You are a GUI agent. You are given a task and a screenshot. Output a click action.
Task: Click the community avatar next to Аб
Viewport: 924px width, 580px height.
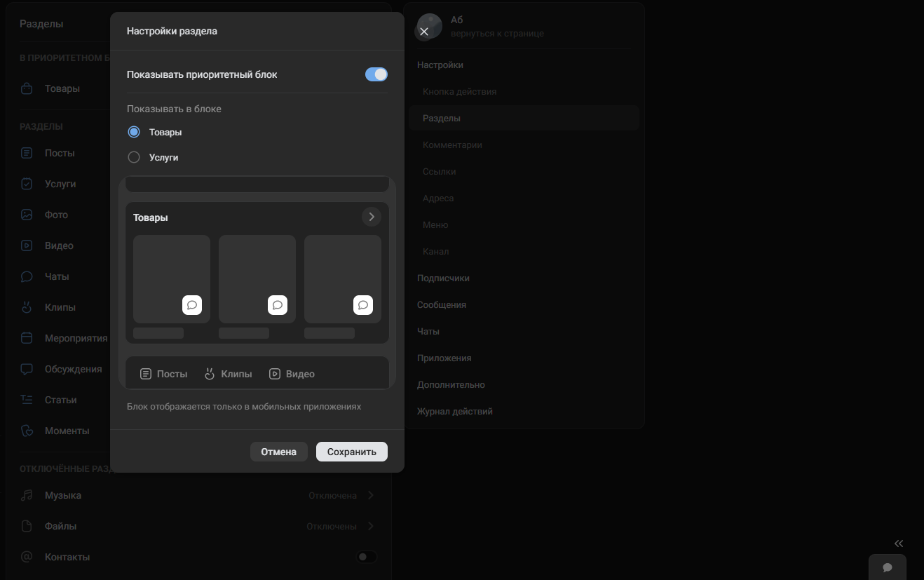[x=429, y=27]
